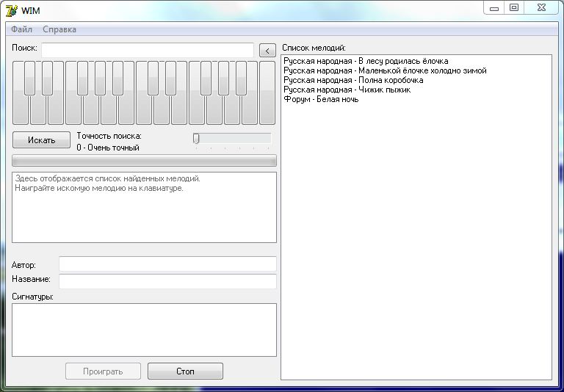Image resolution: width=564 pixels, height=392 pixels.
Task: Click the Точность поиска slider handle
Action: click(196, 138)
